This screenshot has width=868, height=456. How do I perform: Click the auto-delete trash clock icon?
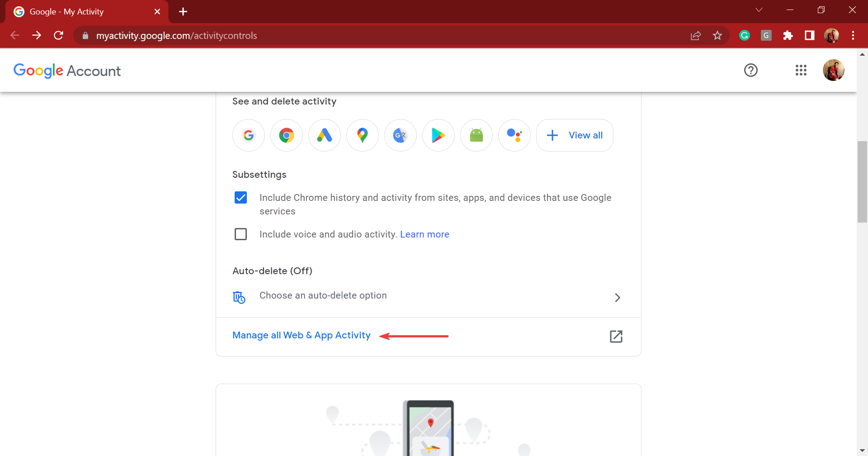click(x=239, y=297)
